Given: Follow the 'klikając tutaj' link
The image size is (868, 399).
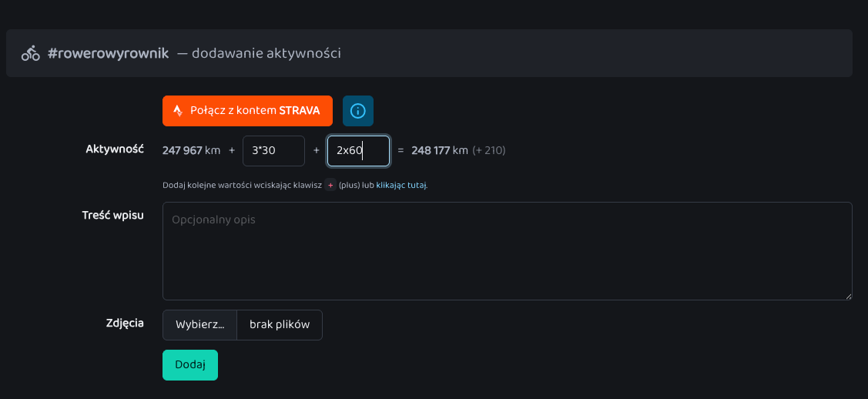Looking at the screenshot, I should point(400,186).
